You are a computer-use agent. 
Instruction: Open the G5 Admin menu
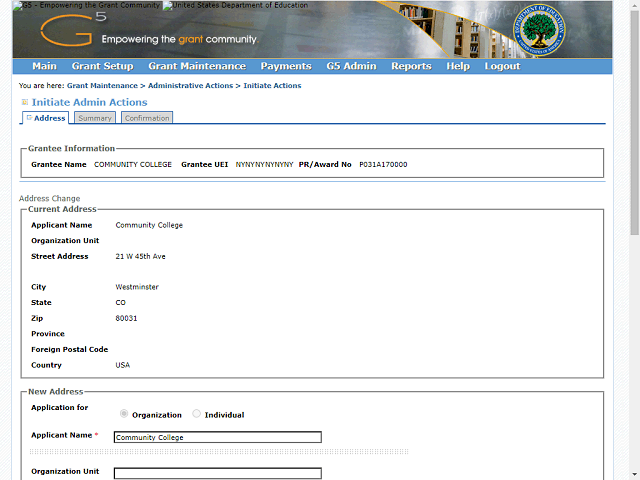(x=351, y=66)
